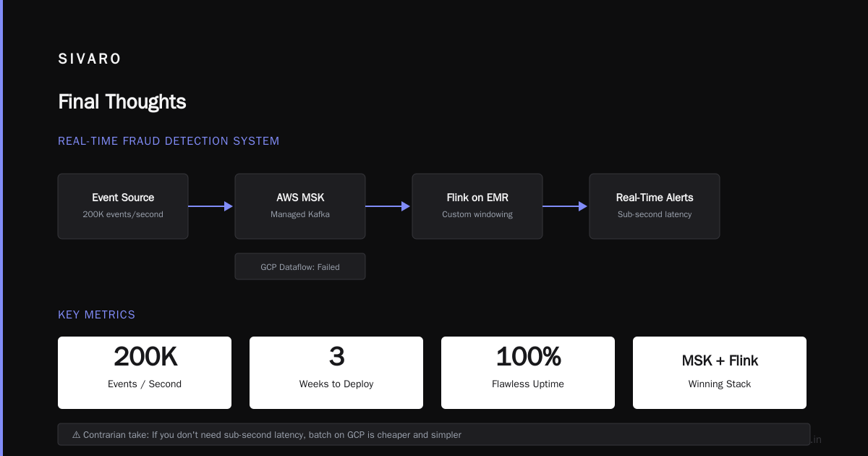Select the AWS MSK Managed Kafka node
This screenshot has height=456, width=868.
(x=300, y=206)
